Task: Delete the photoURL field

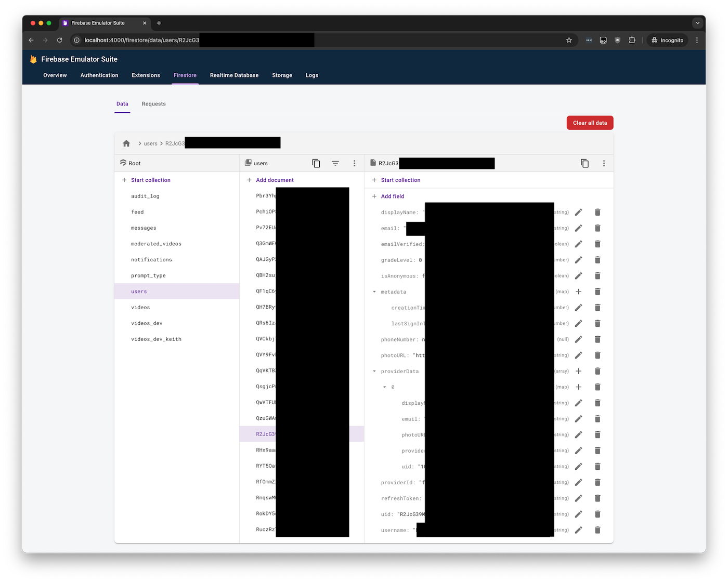Action: coord(597,355)
